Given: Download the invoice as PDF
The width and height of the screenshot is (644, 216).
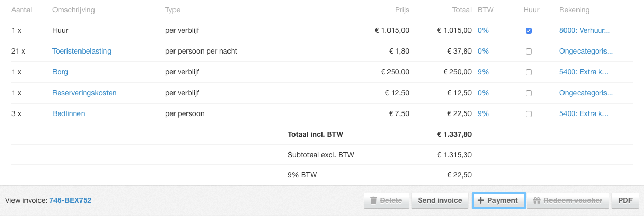Looking at the screenshot, I should coord(625,200).
